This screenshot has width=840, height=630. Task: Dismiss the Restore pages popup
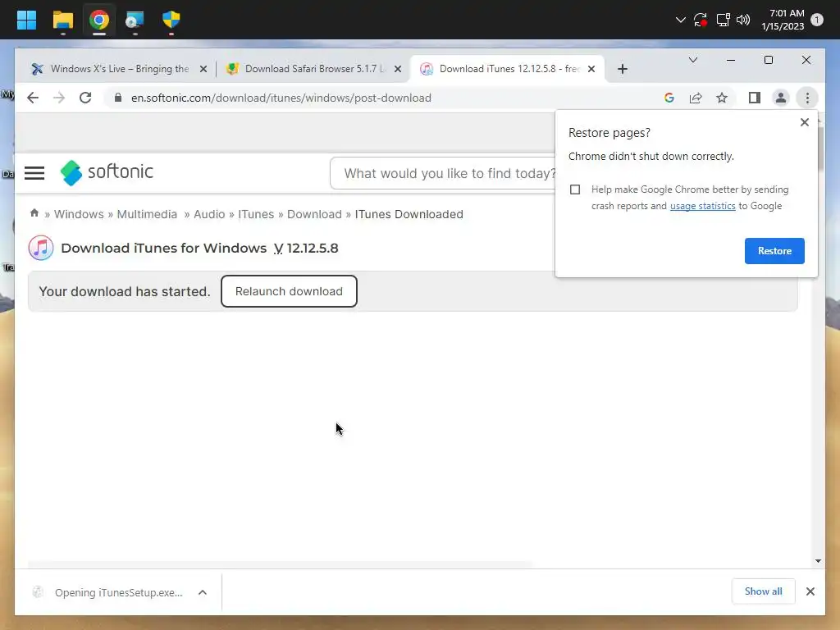coord(804,122)
